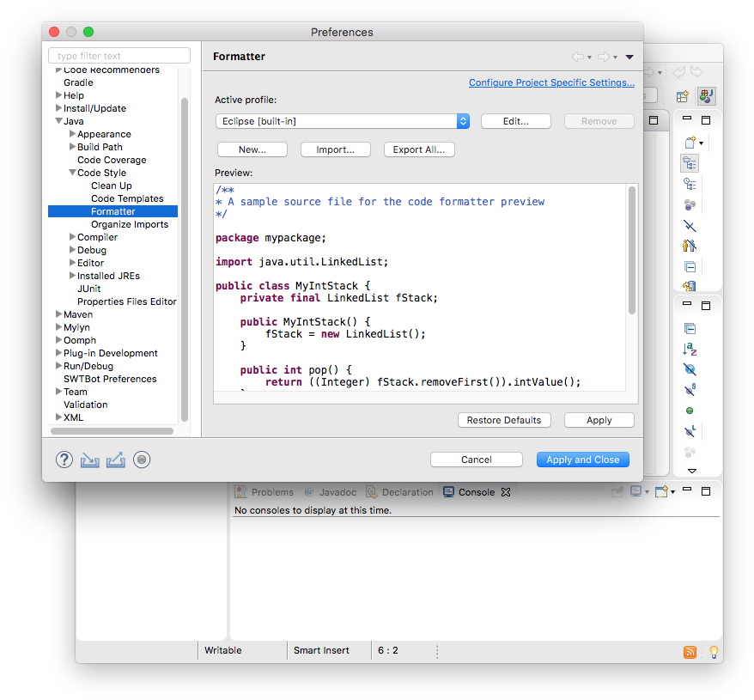Click the Import preferences icon
Viewport: 754px width, 700px height.
[x=90, y=460]
